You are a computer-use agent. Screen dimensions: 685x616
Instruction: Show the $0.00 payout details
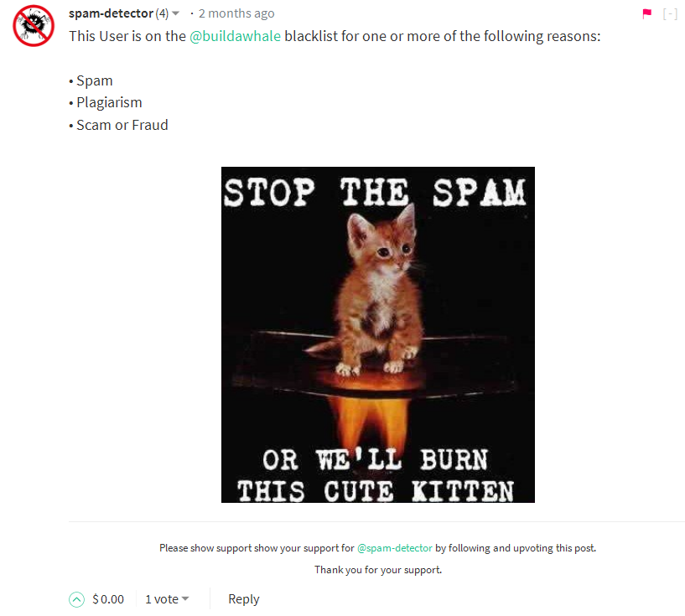(x=108, y=599)
